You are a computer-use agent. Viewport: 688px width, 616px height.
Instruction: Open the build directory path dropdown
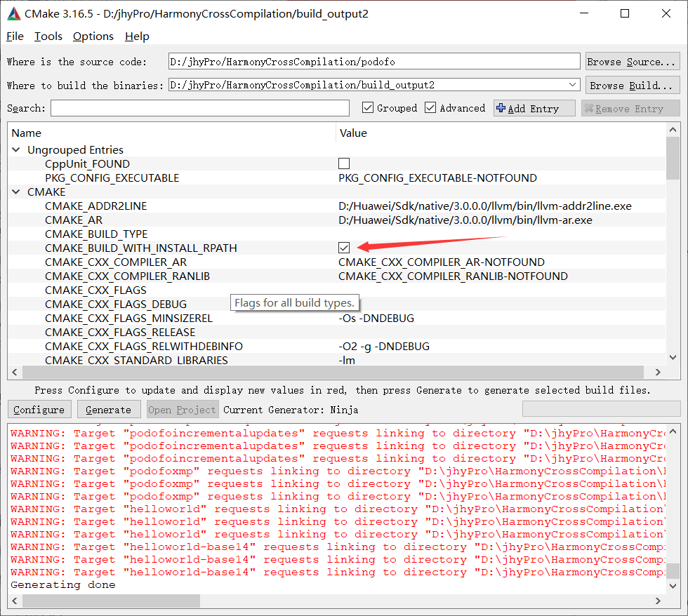(574, 84)
